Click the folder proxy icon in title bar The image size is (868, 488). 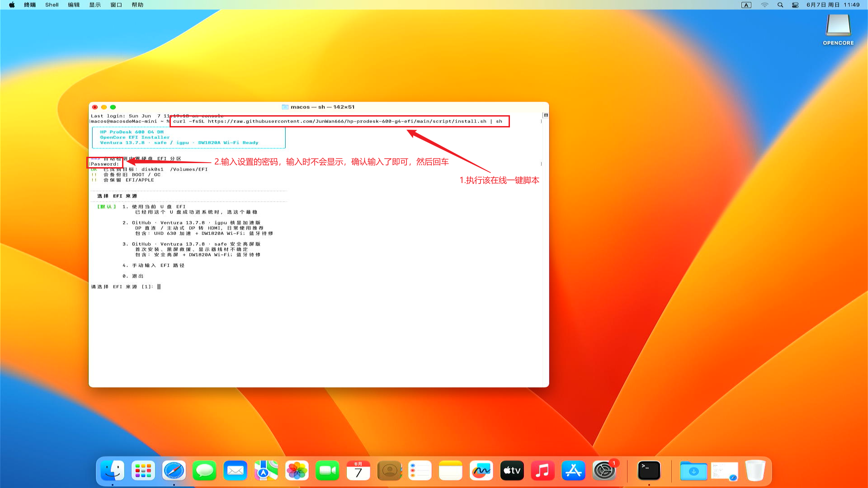pos(285,107)
